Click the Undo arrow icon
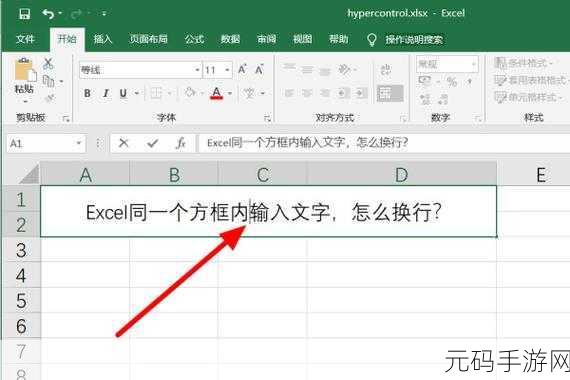 point(48,14)
